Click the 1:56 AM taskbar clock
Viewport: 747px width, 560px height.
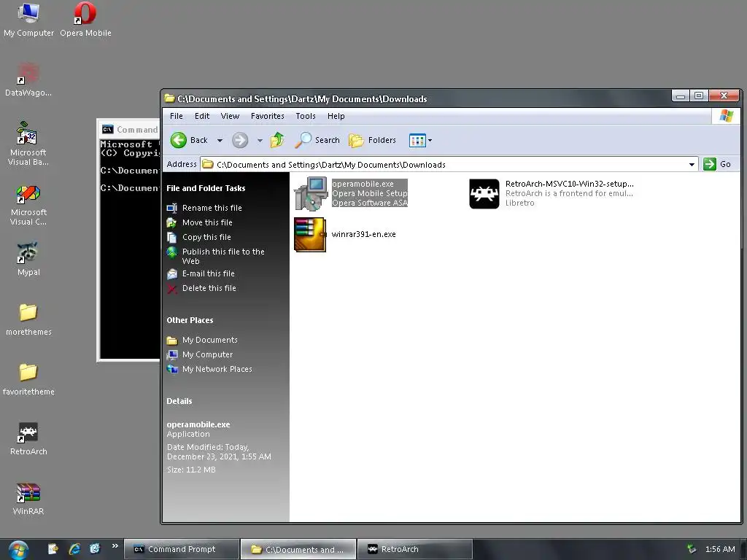pyautogui.click(x=720, y=550)
